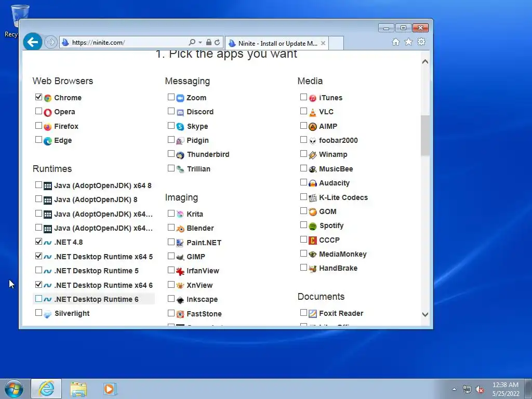Click the MusicBee label
The height and width of the screenshot is (399, 532).
[336, 169]
